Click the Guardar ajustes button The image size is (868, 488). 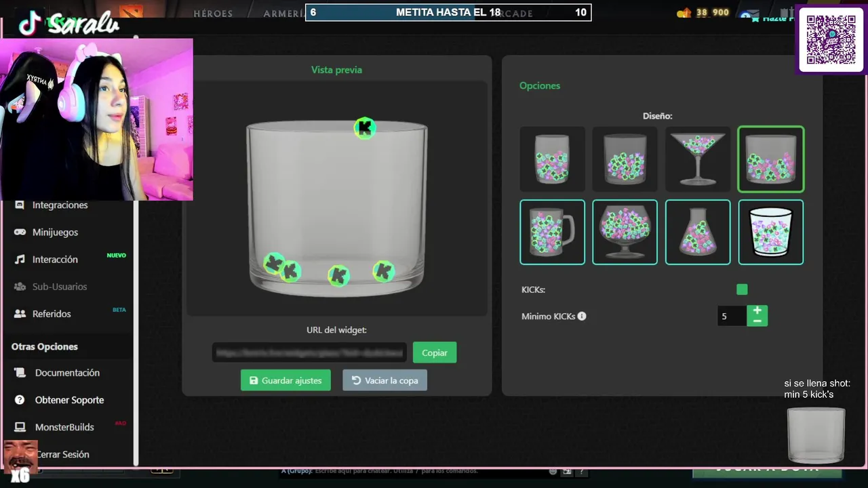285,380
